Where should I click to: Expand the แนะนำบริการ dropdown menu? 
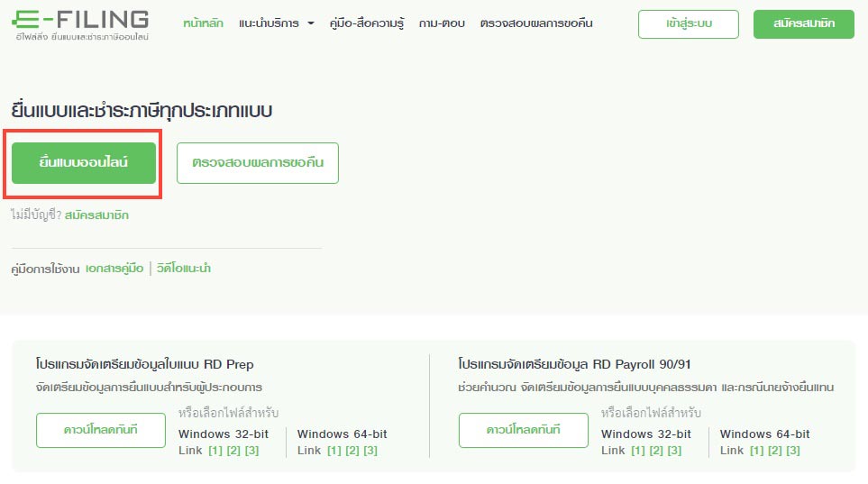coord(277,23)
